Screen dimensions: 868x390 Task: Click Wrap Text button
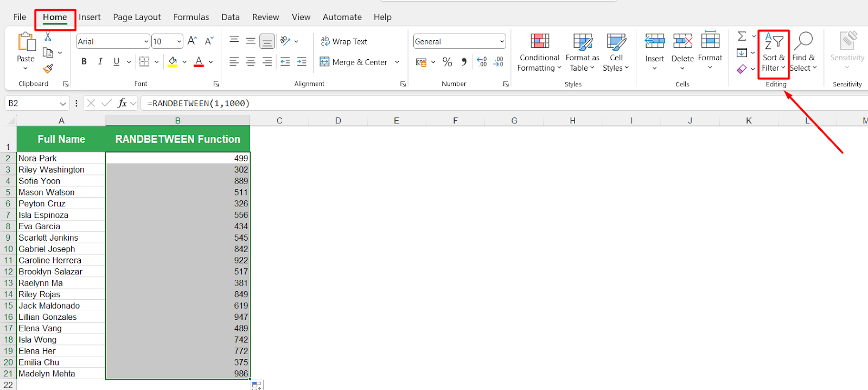[344, 41]
